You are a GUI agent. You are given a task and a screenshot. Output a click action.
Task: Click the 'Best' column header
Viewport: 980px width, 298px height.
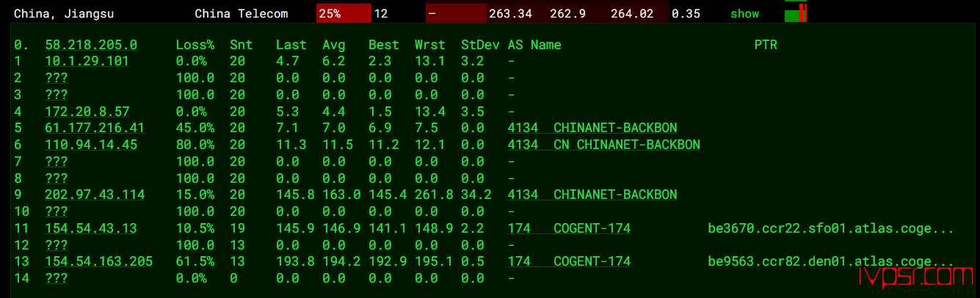384,45
